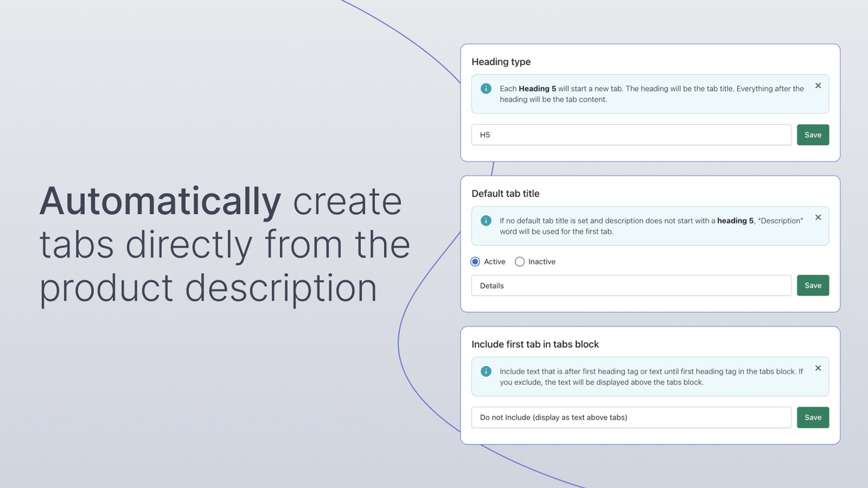
Task: Save the H5 heading type setting
Action: 812,134
